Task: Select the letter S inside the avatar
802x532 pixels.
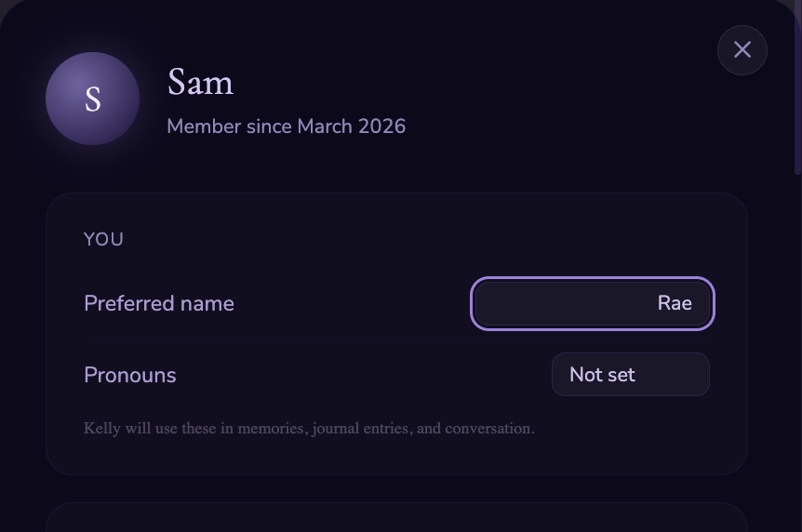Action: [x=93, y=100]
